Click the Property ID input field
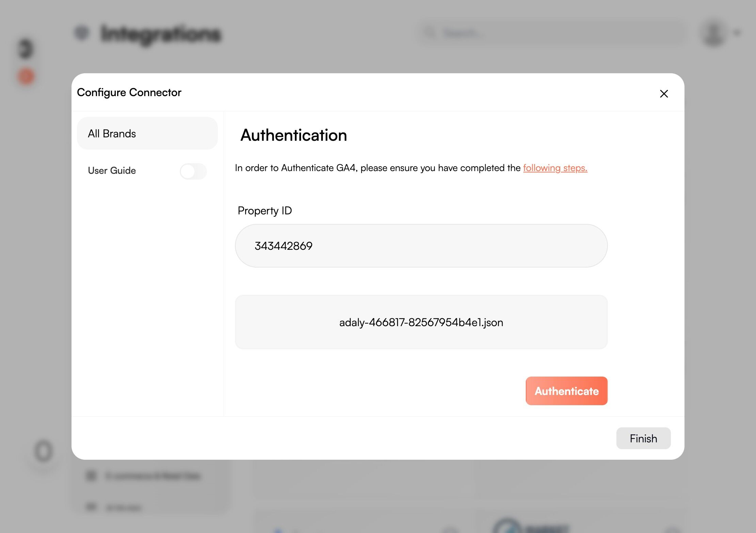The height and width of the screenshot is (533, 756). [421, 246]
